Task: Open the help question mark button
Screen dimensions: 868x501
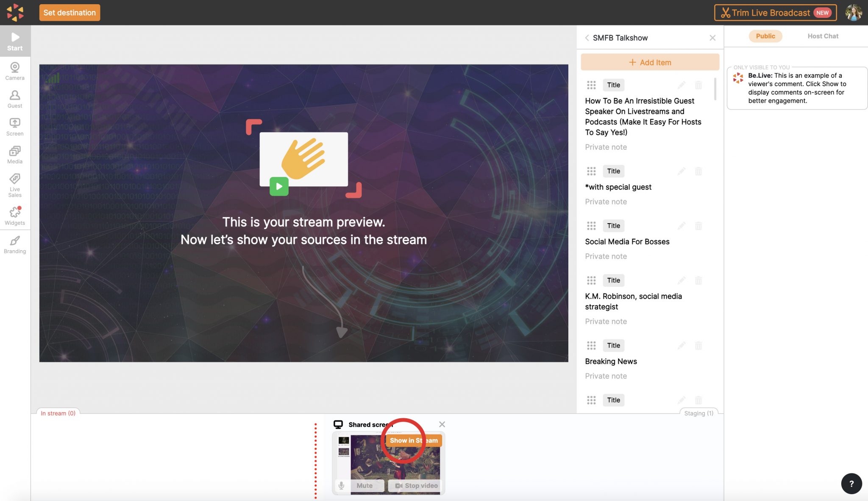Action: (x=851, y=484)
